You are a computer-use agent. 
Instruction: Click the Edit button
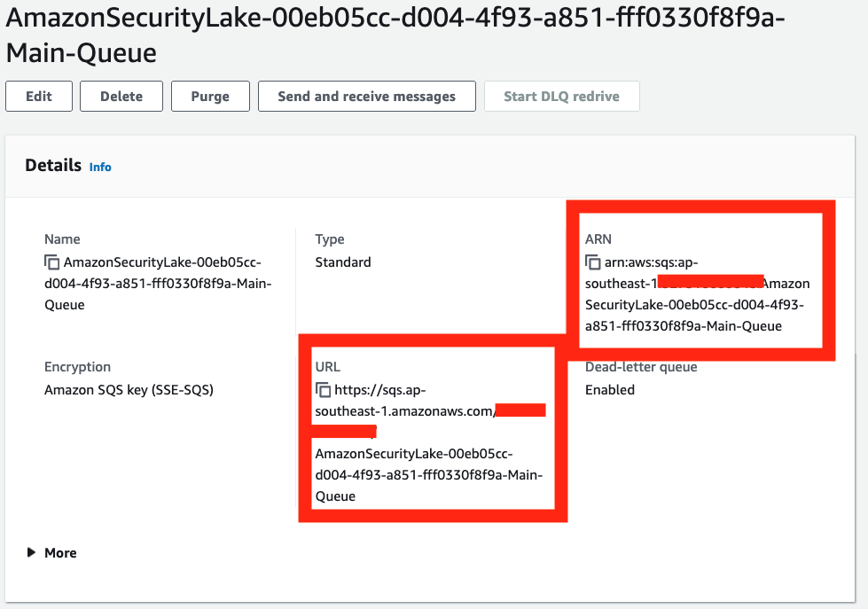(x=38, y=96)
